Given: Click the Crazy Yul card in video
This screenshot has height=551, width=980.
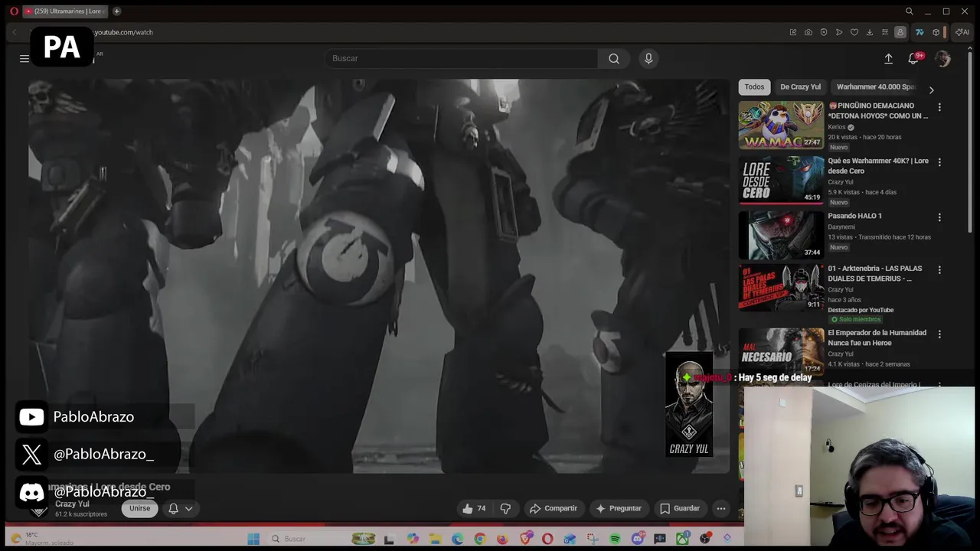Looking at the screenshot, I should [x=689, y=405].
